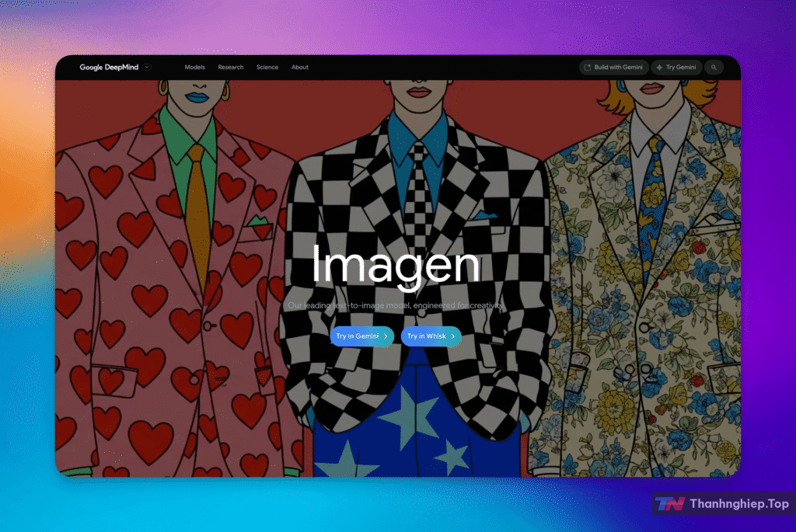Open the About menu
Screen dimensions: 796x532
tap(299, 67)
